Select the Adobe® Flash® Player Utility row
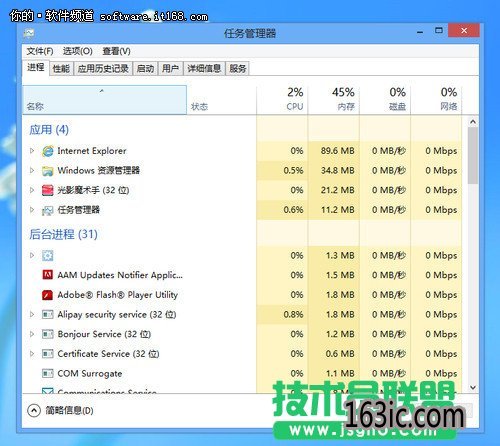Screen dimensions: 500x446 click(242, 295)
